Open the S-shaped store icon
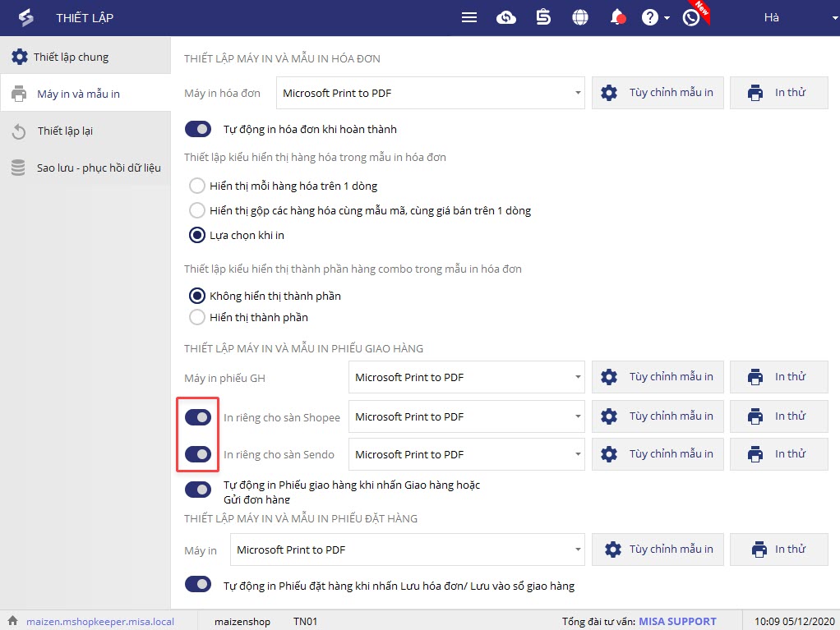Screen dimensions: 840x630 (543, 18)
